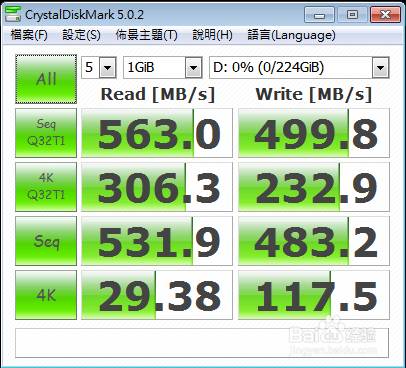
Task: Minimize the CrystalDiskMark window
Action: tap(319, 15)
